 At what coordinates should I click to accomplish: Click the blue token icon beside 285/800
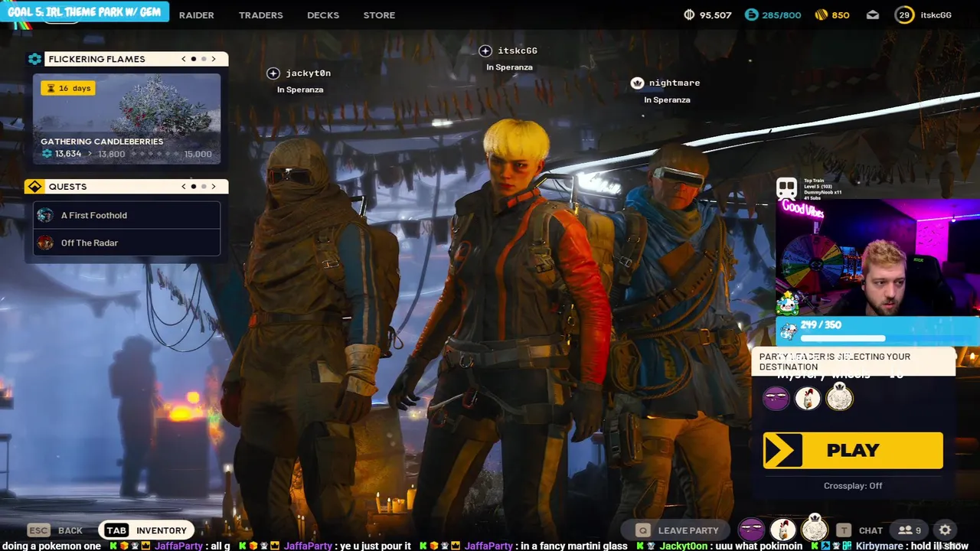pos(751,15)
